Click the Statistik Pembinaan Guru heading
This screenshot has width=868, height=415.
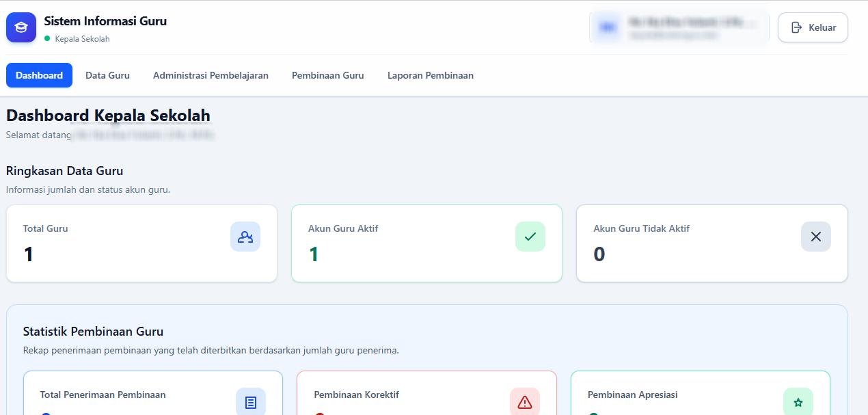point(93,332)
